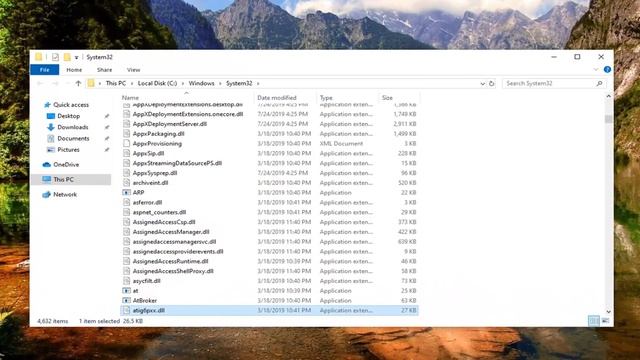Select AssignedAccessCsp.dll file
The width and height of the screenshot is (640, 360).
pos(164,222)
